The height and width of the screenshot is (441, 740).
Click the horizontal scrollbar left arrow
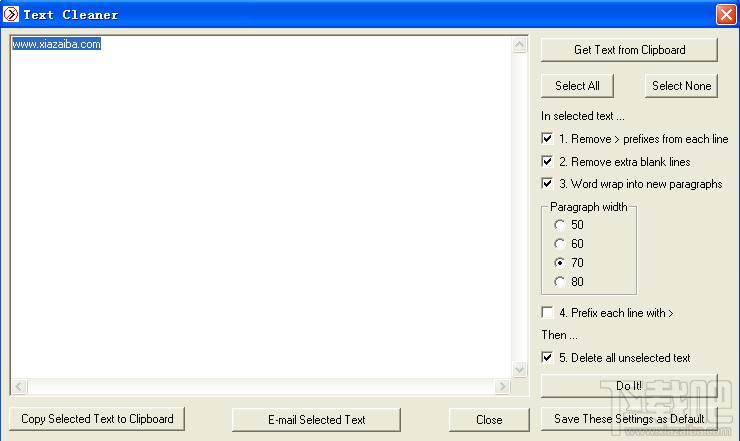click(x=19, y=387)
